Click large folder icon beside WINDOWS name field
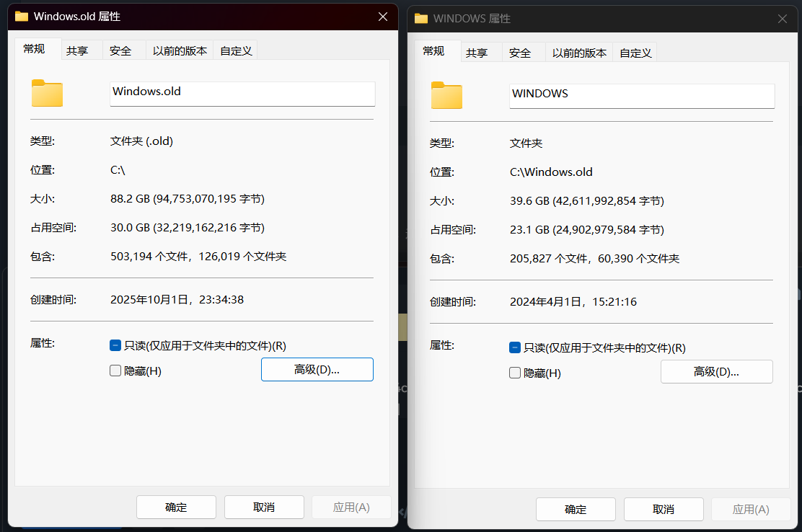802x532 pixels. [446, 96]
